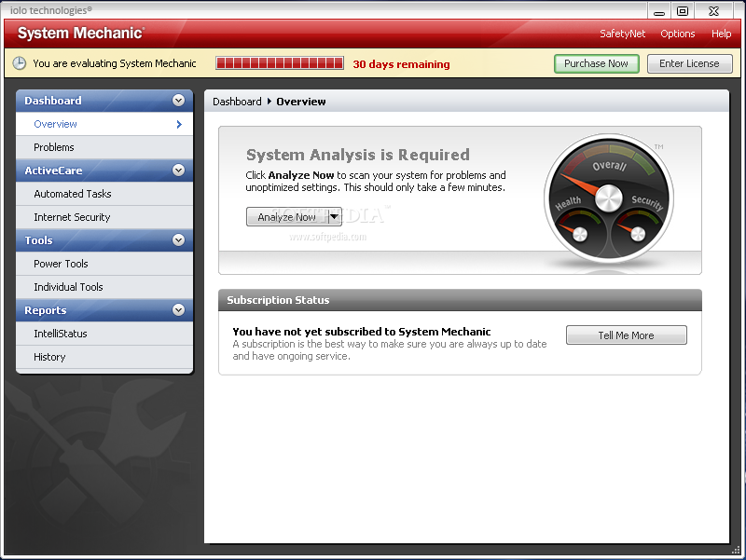Viewport: 746px width, 560px height.
Task: Click the window resize grip corner
Action: point(736,550)
